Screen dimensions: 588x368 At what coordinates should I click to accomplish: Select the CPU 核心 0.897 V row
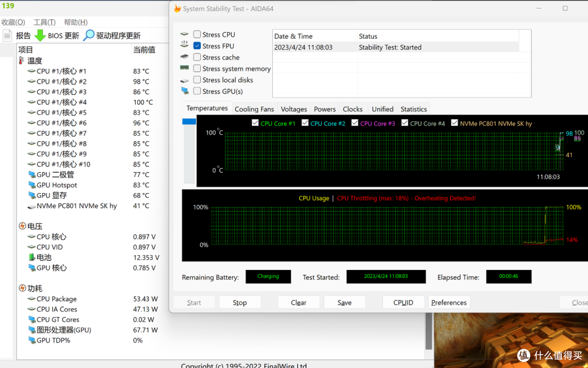(x=91, y=237)
